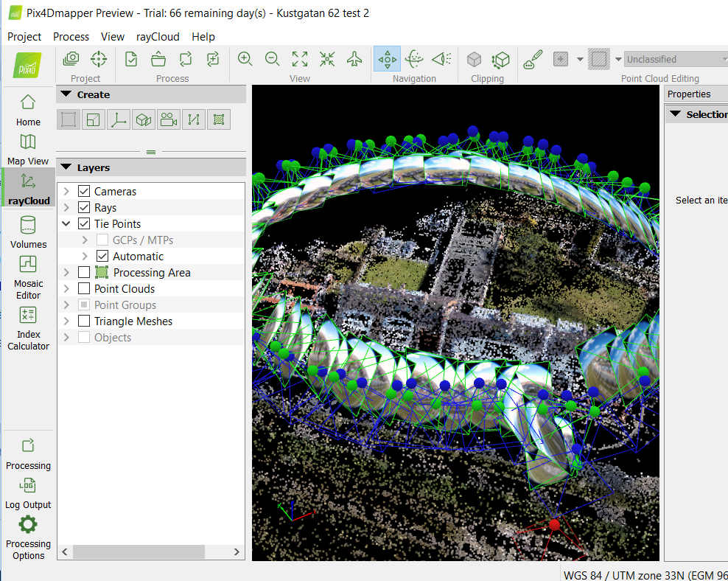Open the Processing panel
This screenshot has width=728, height=581.
pyautogui.click(x=28, y=454)
